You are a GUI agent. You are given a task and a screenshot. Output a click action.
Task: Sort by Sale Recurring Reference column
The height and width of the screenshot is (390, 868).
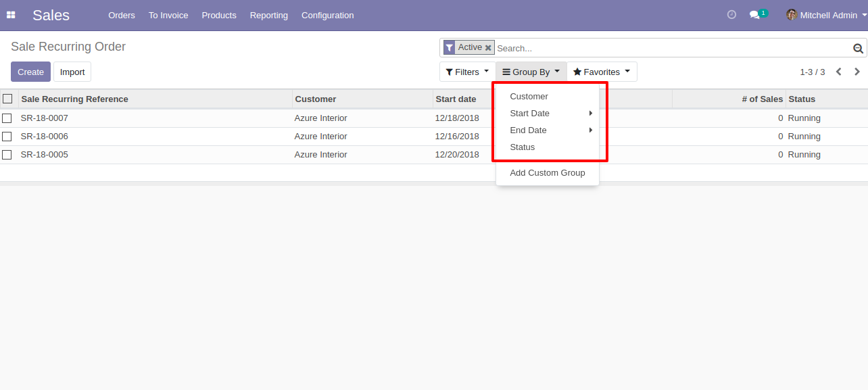155,99
